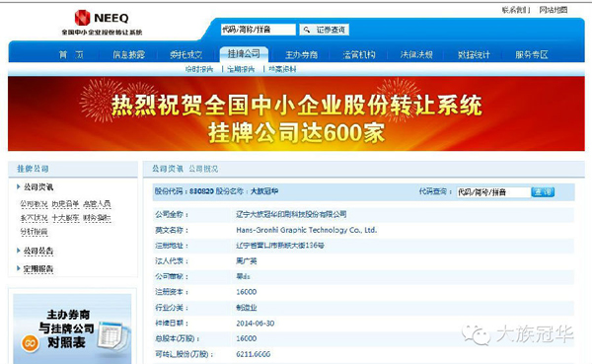Expand the 公司资讯 arrow in sidebar
The height and width of the screenshot is (364, 592).
(x=18, y=186)
